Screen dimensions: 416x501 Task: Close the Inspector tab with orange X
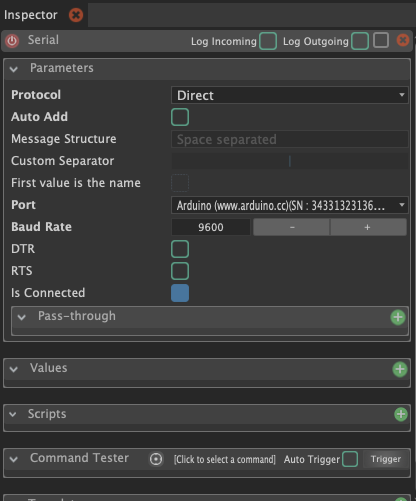tap(76, 15)
